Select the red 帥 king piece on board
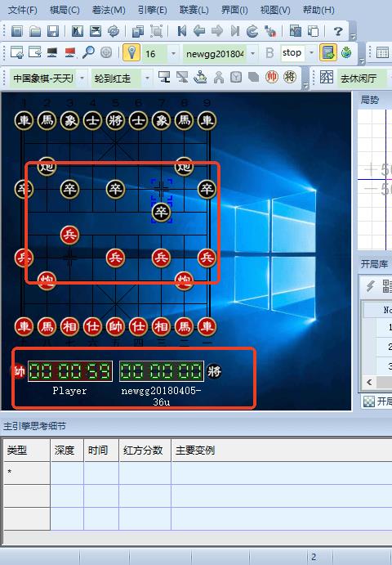The width and height of the screenshot is (392, 565). coord(115,326)
